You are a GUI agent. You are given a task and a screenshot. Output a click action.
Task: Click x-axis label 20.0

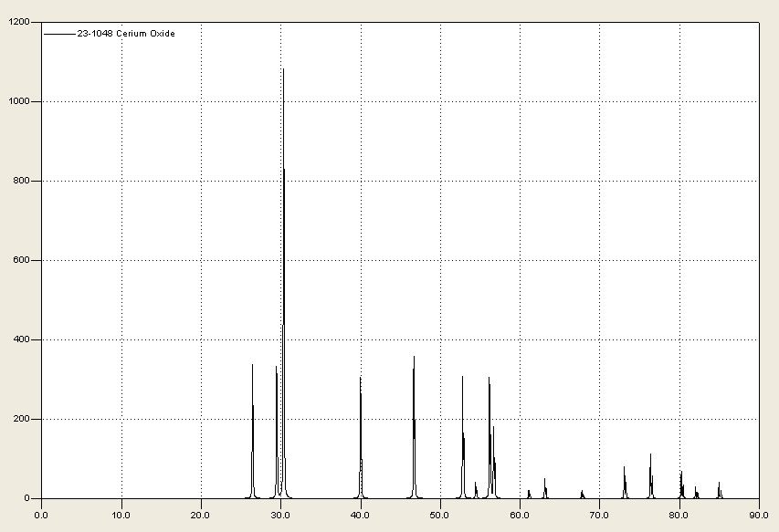coord(200,516)
